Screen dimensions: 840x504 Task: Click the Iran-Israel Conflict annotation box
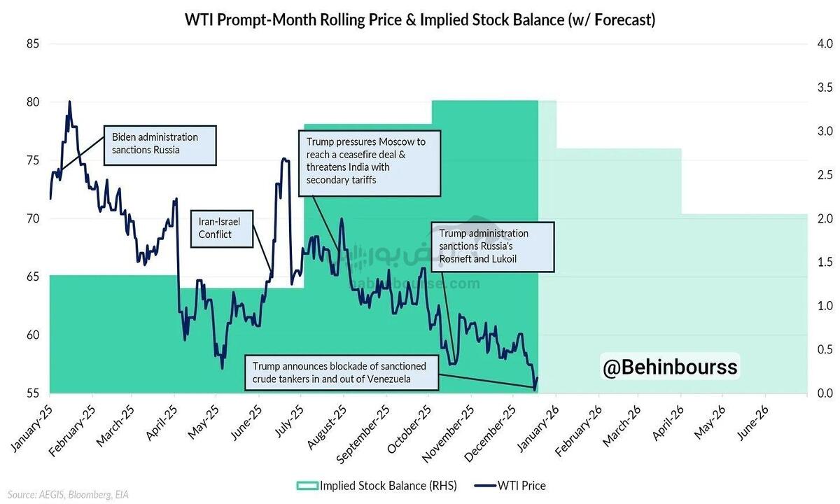[222, 228]
